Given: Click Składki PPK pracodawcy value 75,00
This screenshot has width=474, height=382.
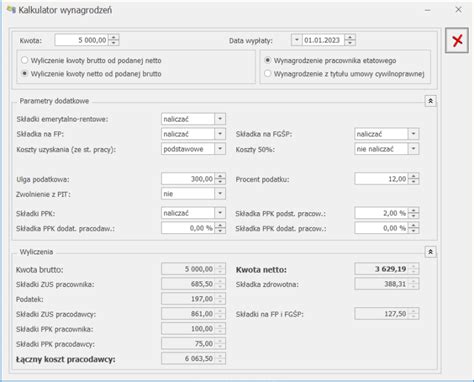Looking at the screenshot, I should [193, 343].
